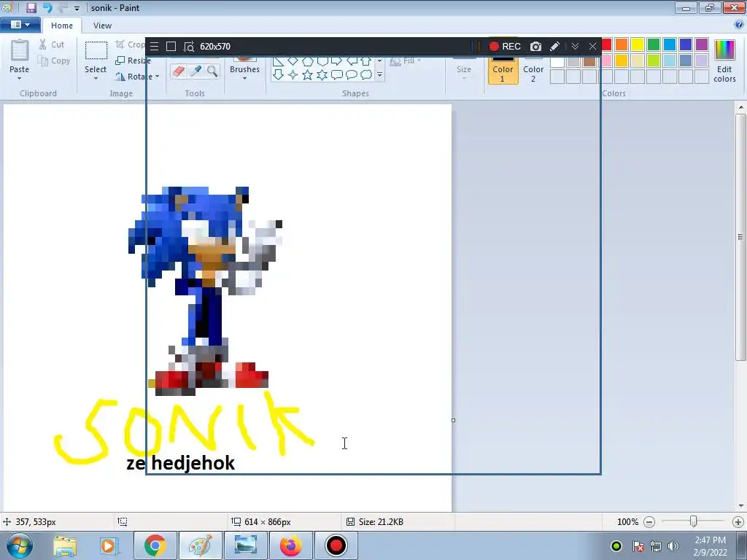Choose the down arrow shape
Image resolution: width=747 pixels, height=560 pixels.
pyautogui.click(x=278, y=75)
